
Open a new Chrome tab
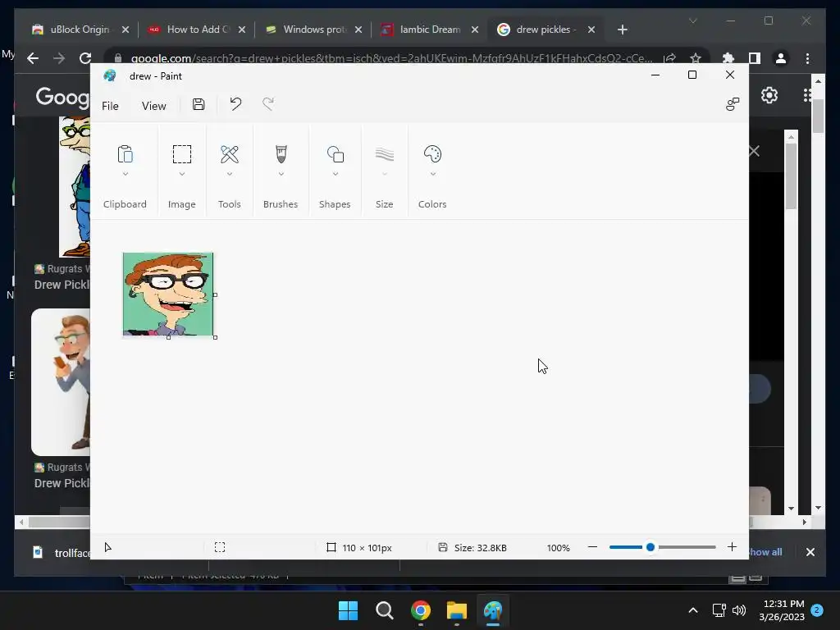622,30
